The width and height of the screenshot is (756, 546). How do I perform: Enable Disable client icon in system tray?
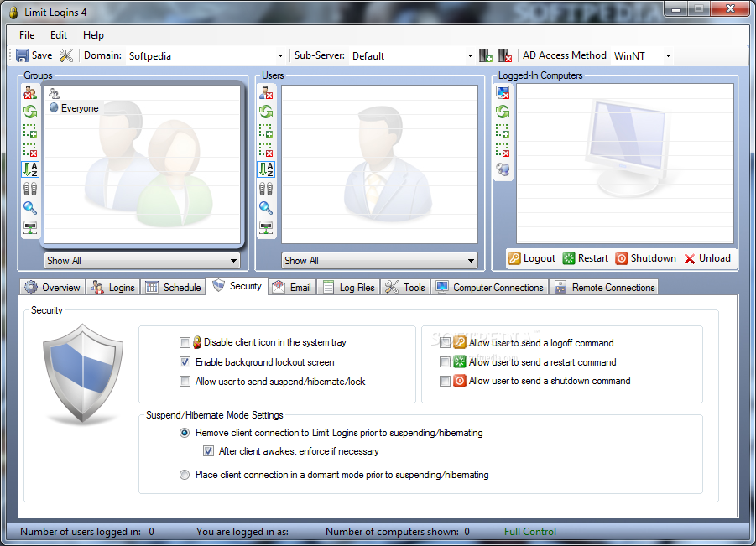[x=185, y=343]
